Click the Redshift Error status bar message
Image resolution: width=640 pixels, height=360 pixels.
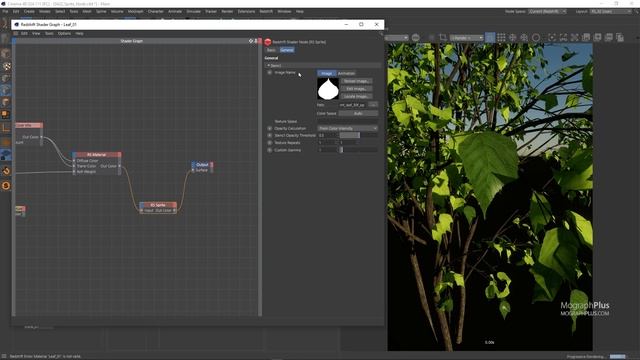pyautogui.click(x=45, y=356)
